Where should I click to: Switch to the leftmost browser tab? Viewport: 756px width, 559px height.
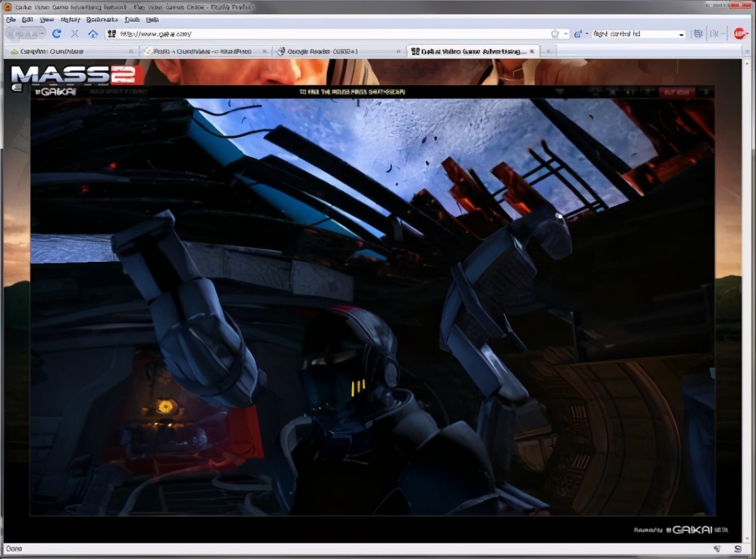[72, 51]
